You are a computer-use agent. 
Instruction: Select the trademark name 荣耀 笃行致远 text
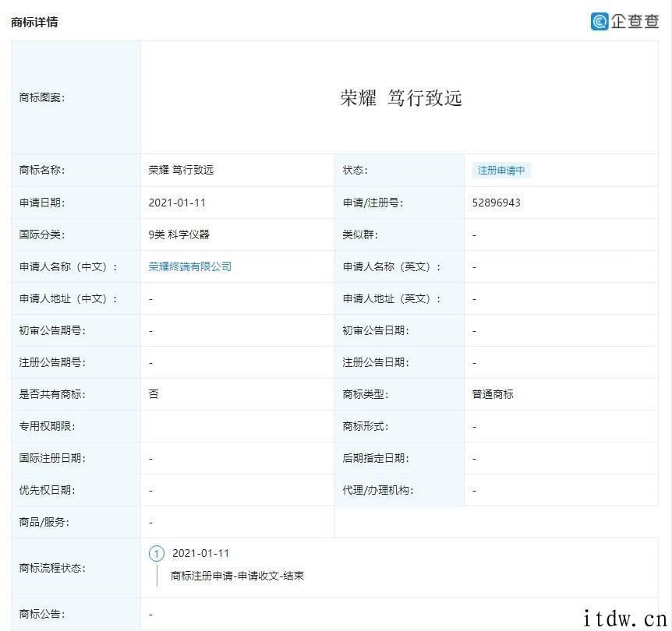click(x=181, y=170)
